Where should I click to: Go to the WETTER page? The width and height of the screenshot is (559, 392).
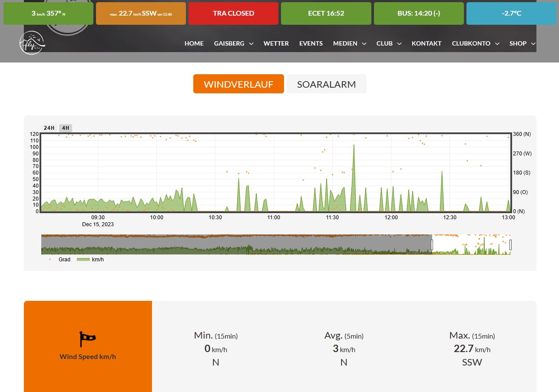[x=276, y=43]
